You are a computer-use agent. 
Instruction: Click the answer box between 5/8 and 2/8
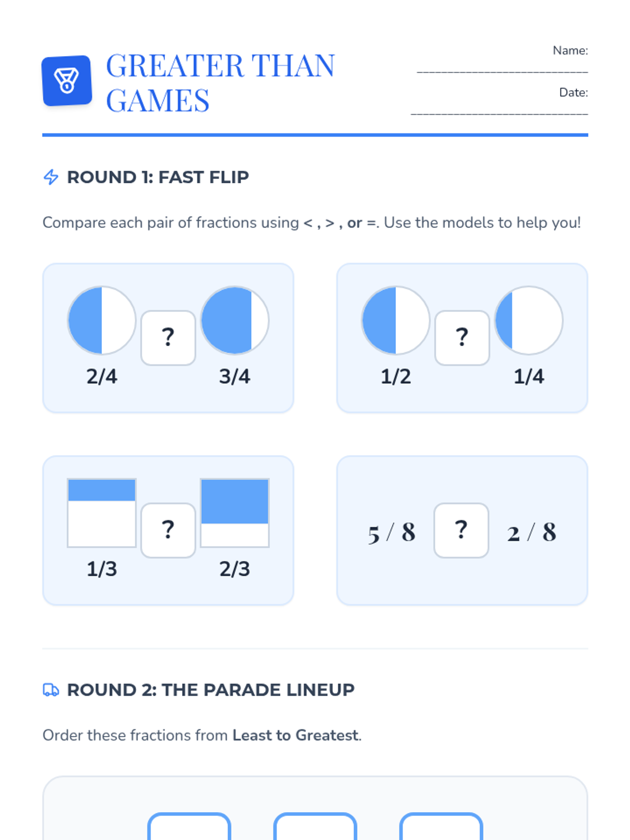tap(461, 530)
